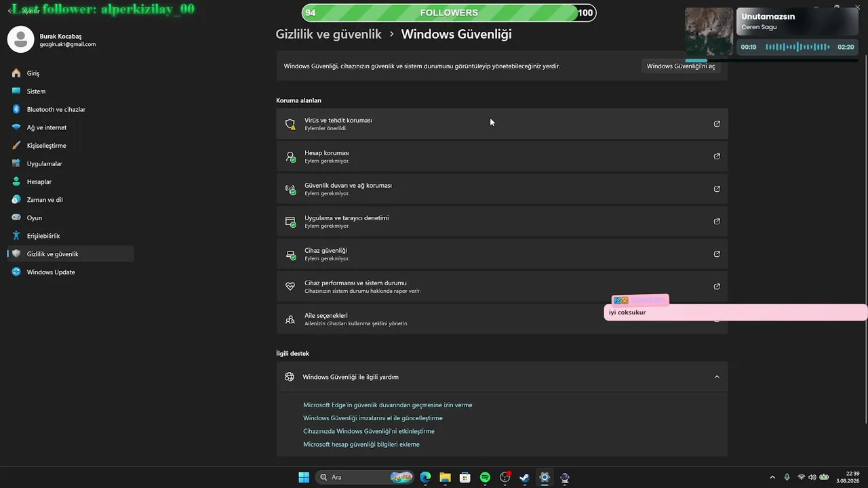Click the Kişiselleştirme paintbrush icon
Screen dimensions: 868x488
16,146
